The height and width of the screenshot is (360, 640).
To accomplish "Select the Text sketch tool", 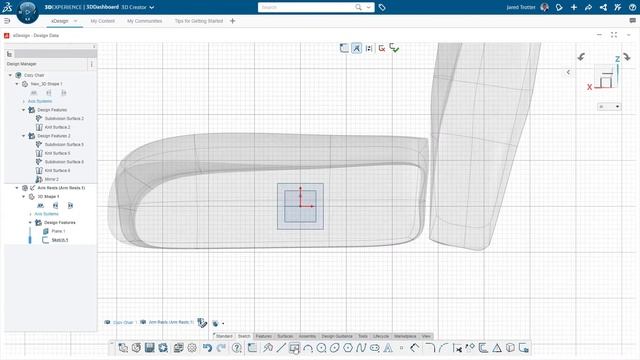I will point(388,348).
